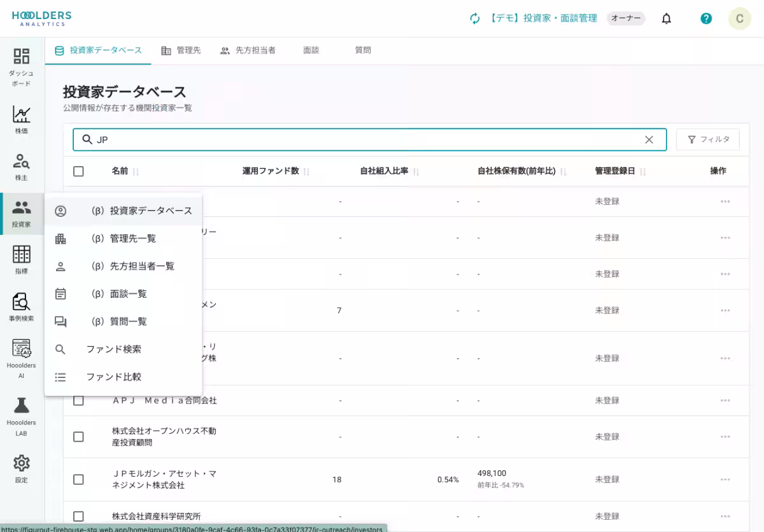Select (β) 管理先一覧 in flyout menu
The height and width of the screenshot is (532, 764).
124,239
